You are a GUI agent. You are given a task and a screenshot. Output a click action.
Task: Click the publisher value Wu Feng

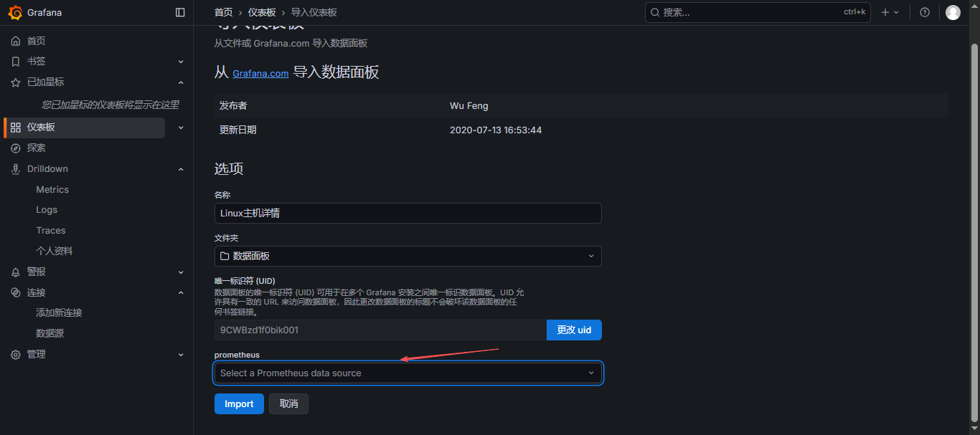(x=469, y=105)
